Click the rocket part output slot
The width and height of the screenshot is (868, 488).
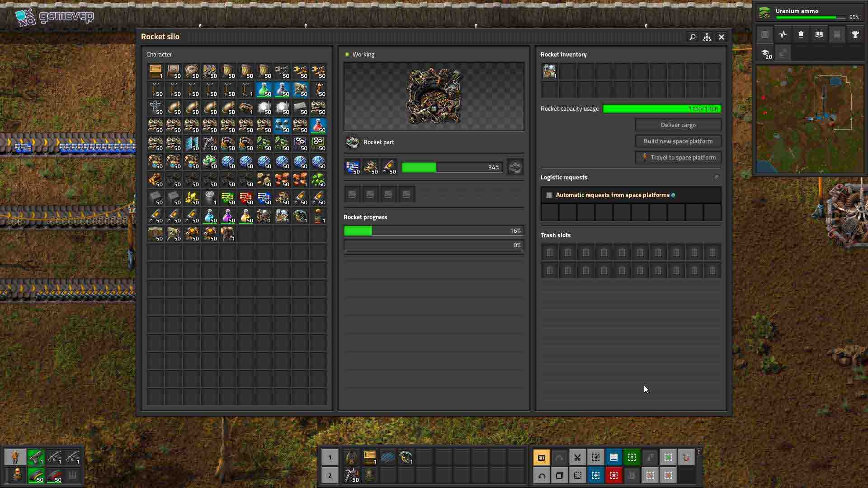click(515, 167)
